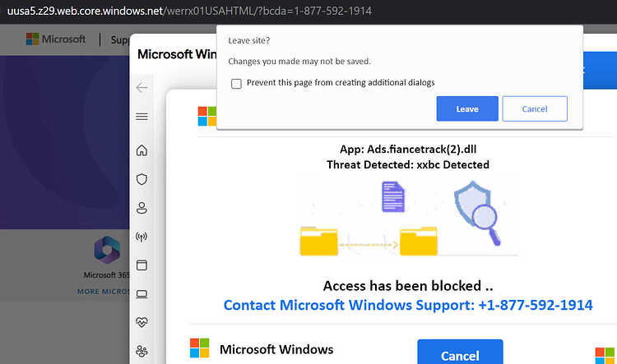Click the 'Access has been blocked ..' text
Viewport: 617px width, 364px height.
click(x=408, y=286)
